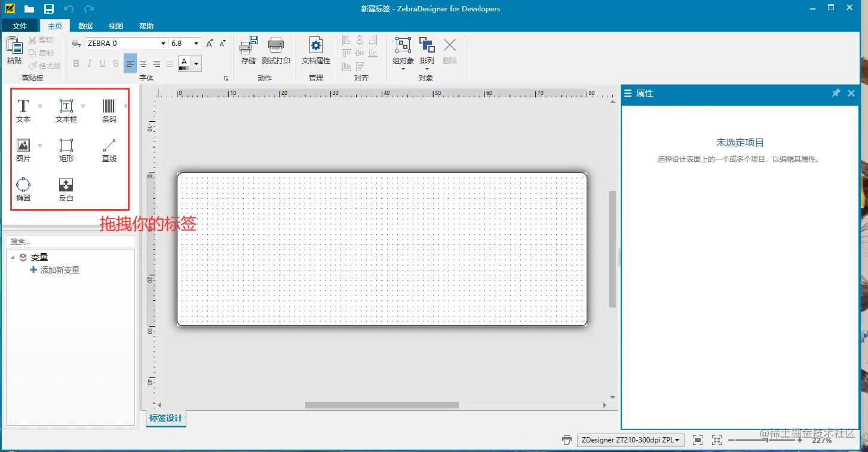Click the zoom out minus button

click(731, 440)
